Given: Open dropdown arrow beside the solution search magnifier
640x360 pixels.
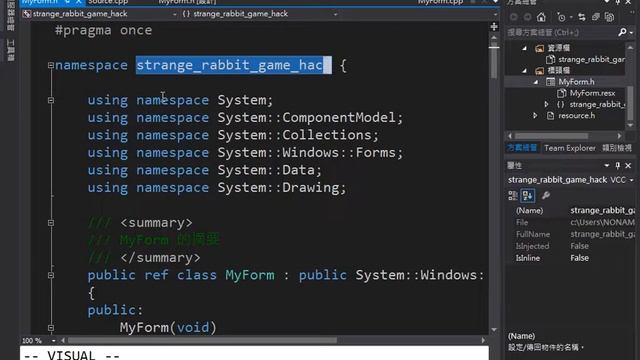Looking at the screenshot, I should click(631, 33).
